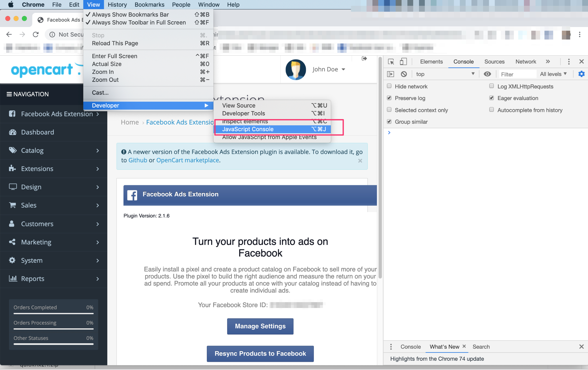588x370 pixels.
Task: Open DevTools settings with the gear icon
Action: (581, 74)
